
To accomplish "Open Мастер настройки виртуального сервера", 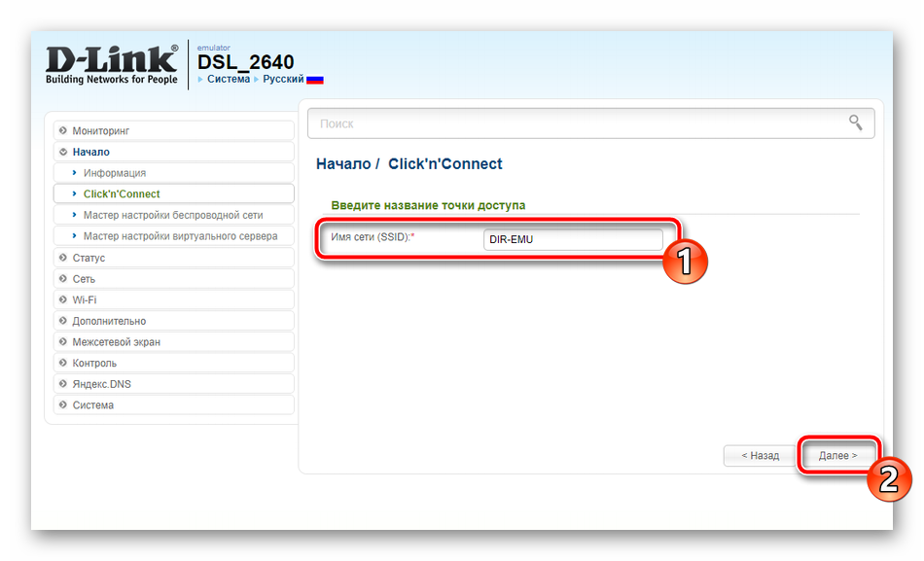I will tap(174, 236).
